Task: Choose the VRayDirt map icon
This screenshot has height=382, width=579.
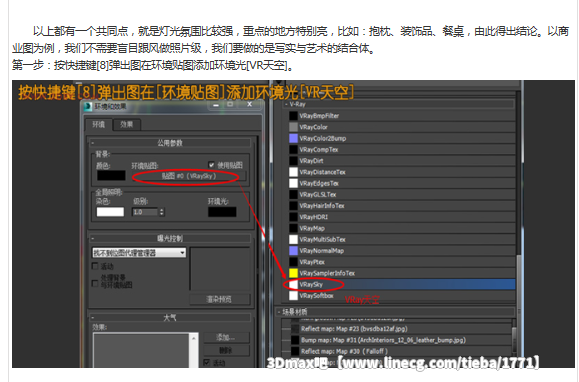Action: pyautogui.click(x=293, y=161)
